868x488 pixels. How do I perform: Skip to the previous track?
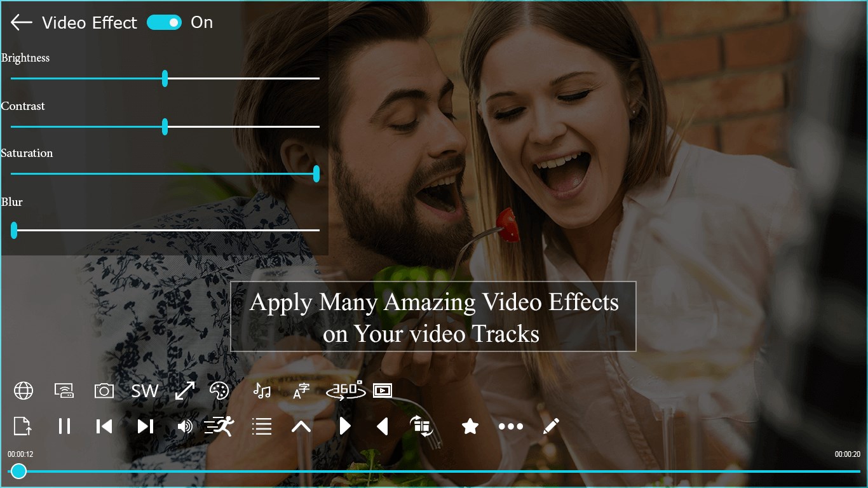[x=104, y=426]
